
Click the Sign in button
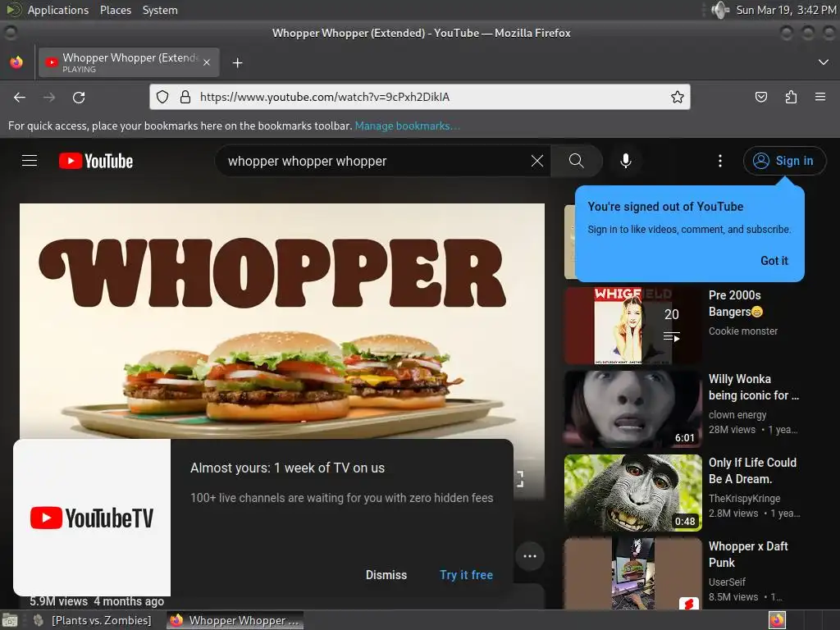pos(784,161)
